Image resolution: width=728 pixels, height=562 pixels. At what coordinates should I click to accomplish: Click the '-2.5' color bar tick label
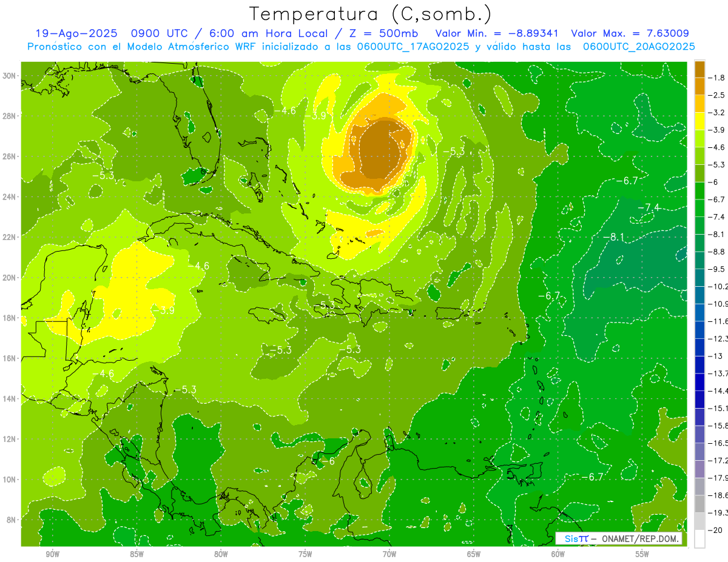tap(718, 95)
